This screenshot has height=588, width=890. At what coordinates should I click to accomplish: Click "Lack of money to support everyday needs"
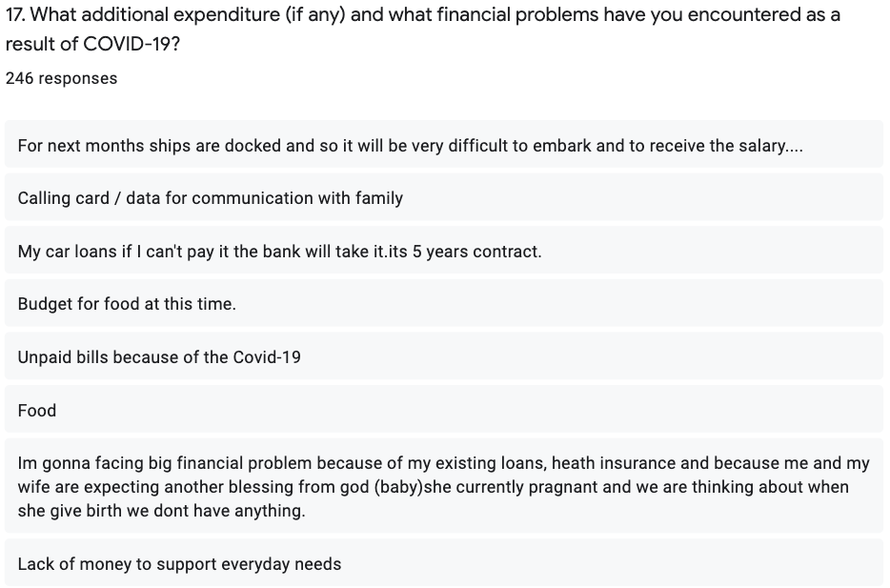179,564
